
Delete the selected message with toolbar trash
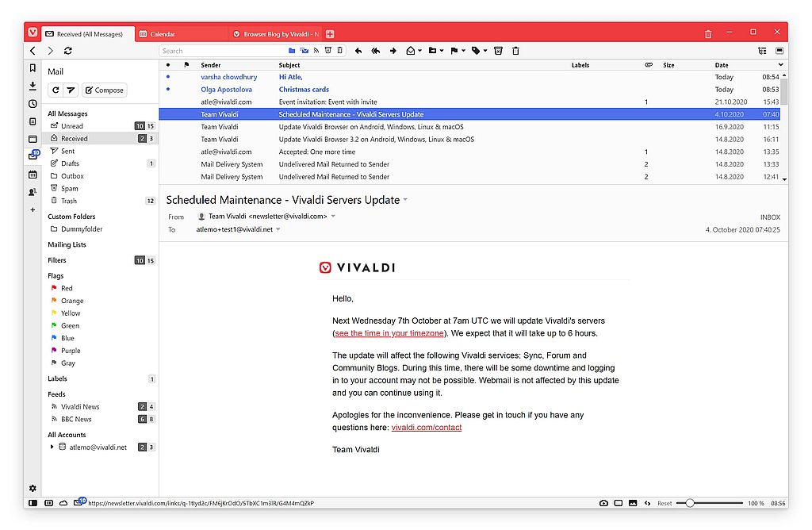coord(515,51)
